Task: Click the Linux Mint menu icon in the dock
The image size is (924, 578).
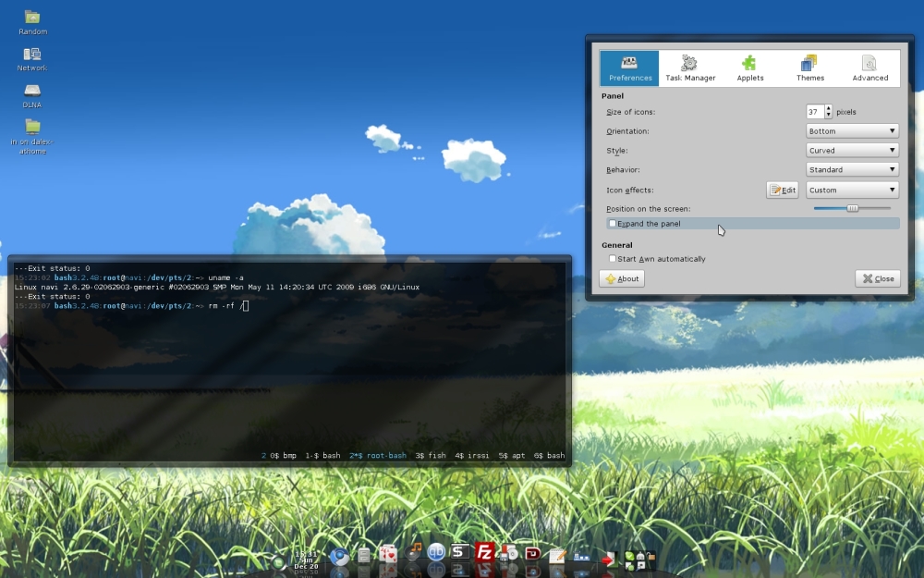Action: tap(278, 562)
